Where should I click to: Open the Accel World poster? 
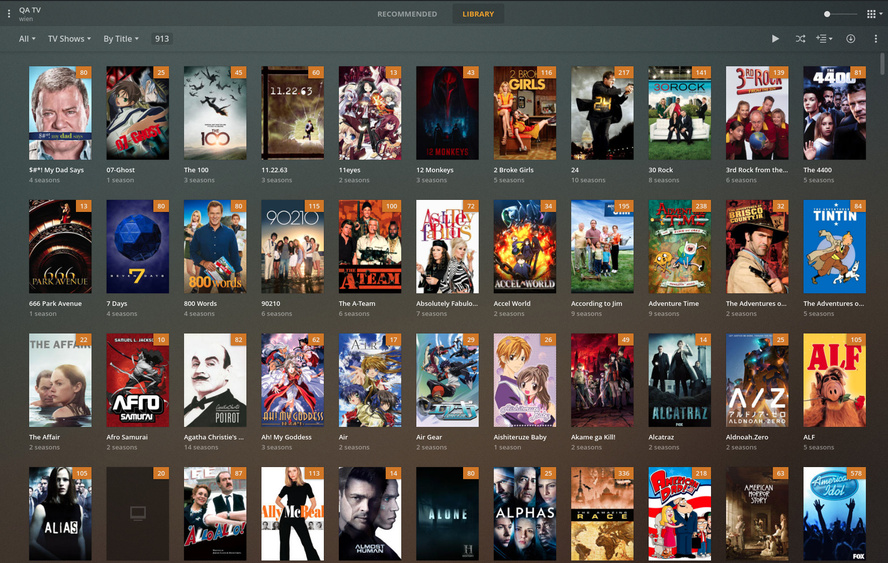524,246
